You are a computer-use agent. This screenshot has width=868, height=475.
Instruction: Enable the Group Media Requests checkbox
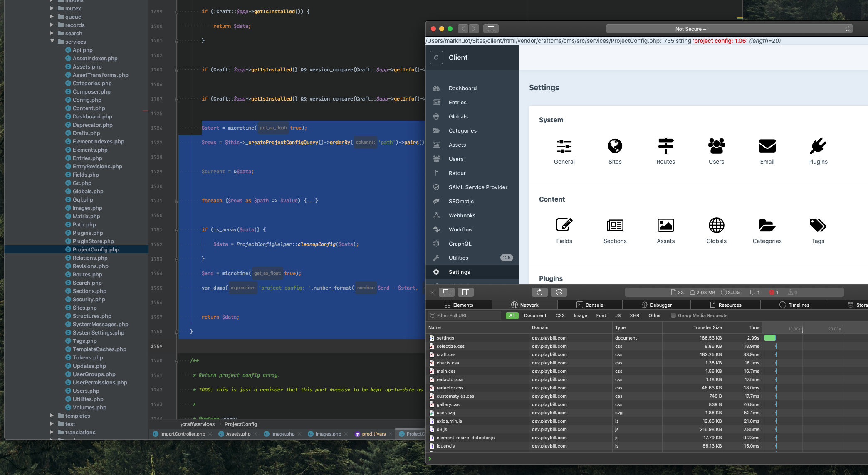pos(673,315)
